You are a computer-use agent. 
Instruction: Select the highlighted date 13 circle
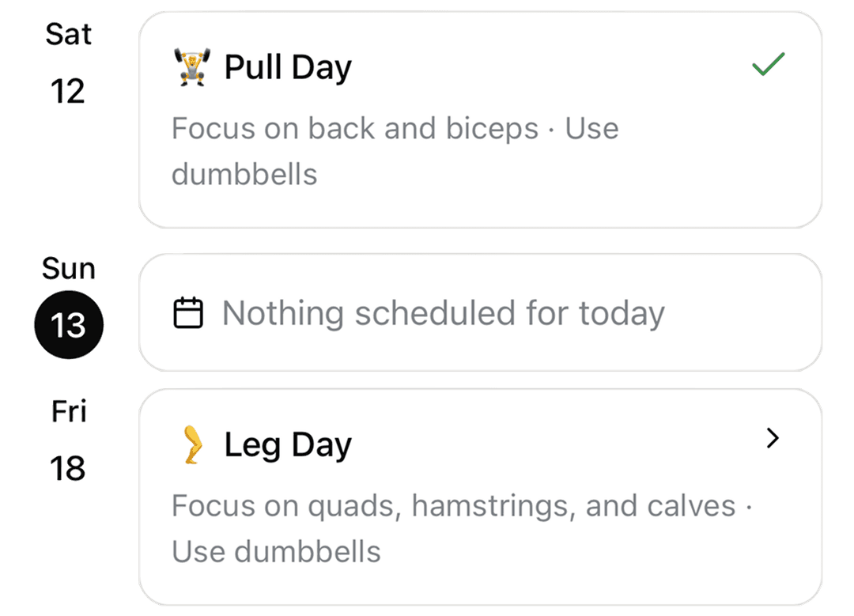coord(68,325)
